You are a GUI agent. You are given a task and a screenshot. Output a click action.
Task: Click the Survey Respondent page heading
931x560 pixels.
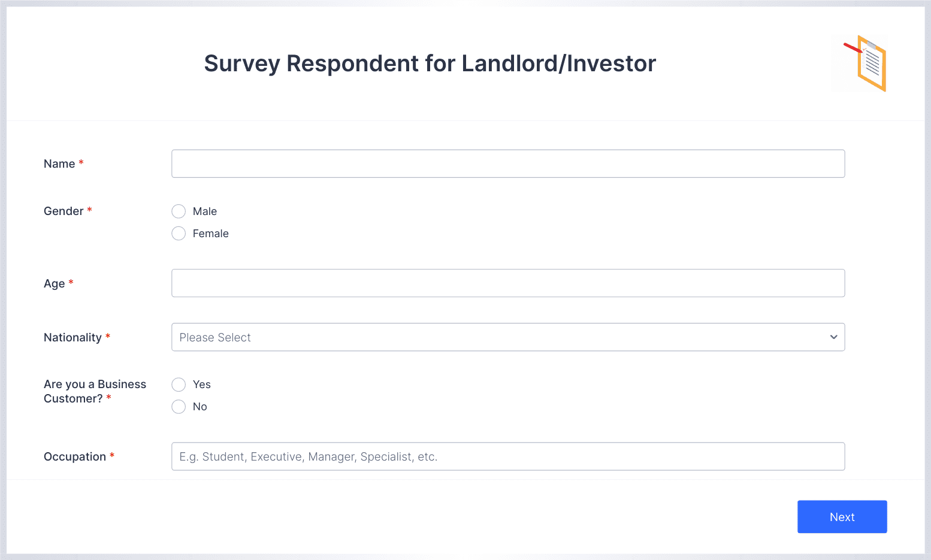pyautogui.click(x=430, y=63)
